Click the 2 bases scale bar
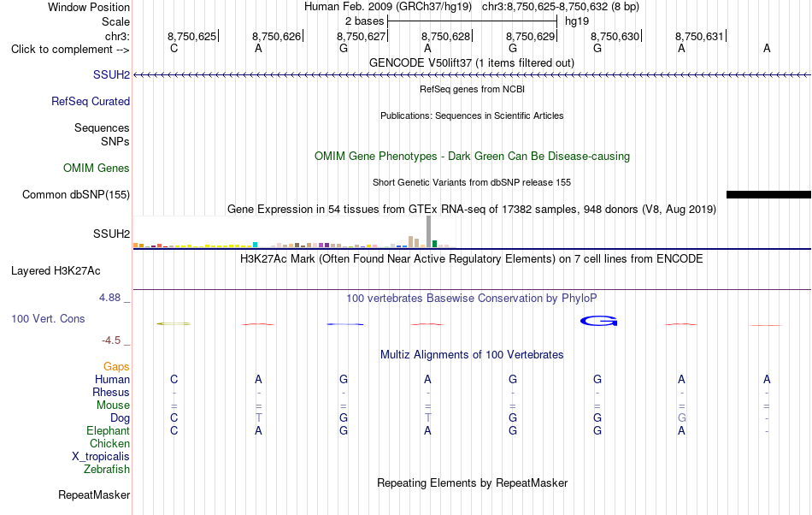 (x=472, y=21)
